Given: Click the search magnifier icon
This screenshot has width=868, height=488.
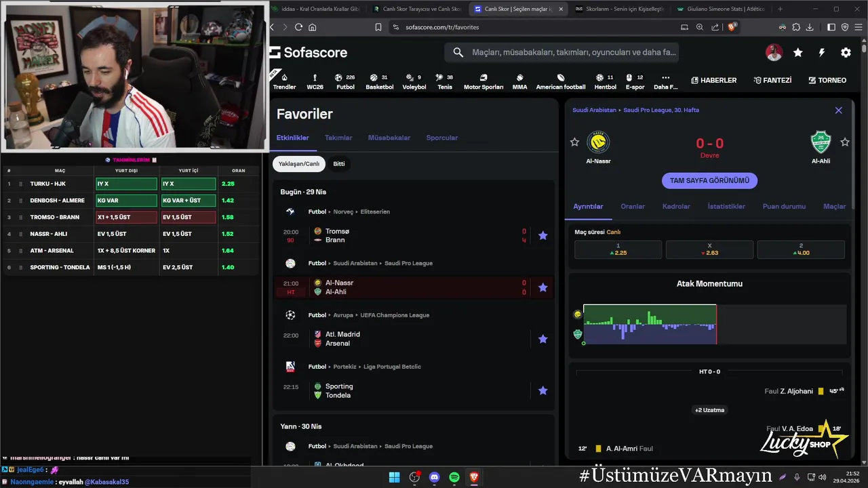Looking at the screenshot, I should click(x=458, y=52).
